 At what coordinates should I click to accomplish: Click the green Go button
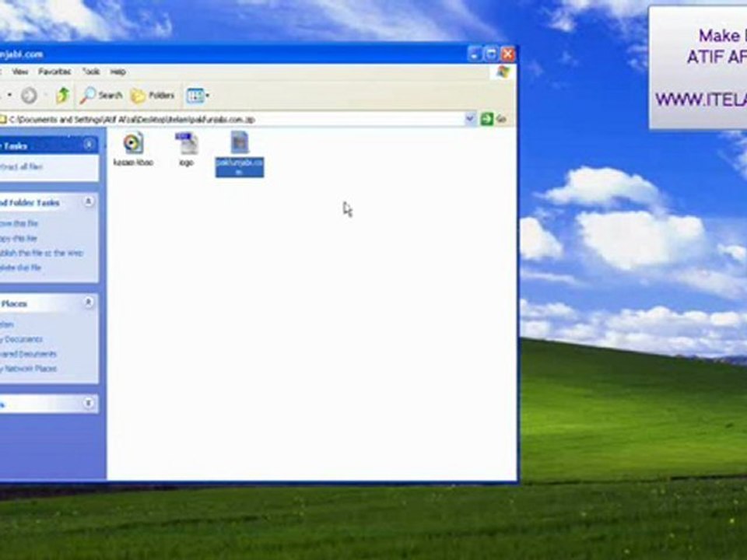coord(493,118)
